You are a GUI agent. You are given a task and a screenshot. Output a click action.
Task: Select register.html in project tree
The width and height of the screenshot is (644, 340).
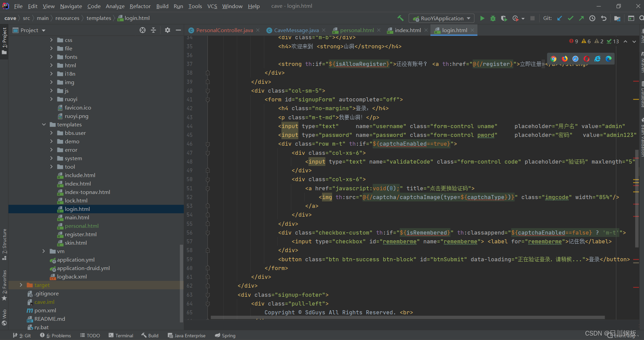pos(80,234)
